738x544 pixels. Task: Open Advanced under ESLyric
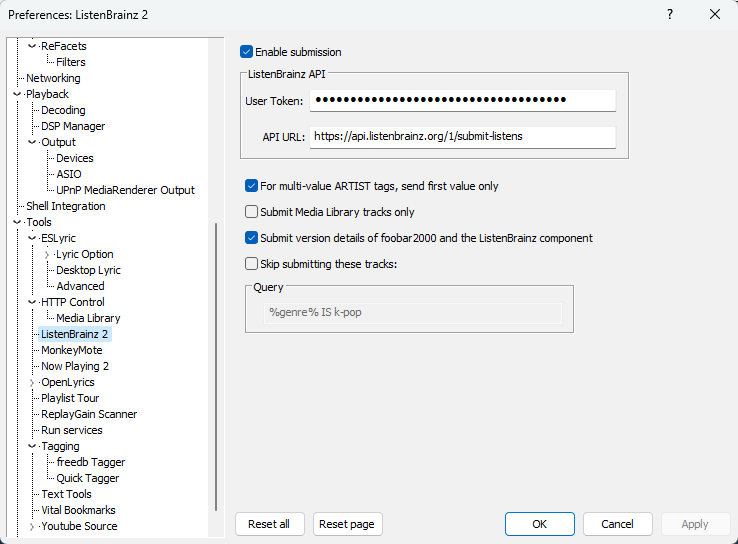(x=80, y=286)
